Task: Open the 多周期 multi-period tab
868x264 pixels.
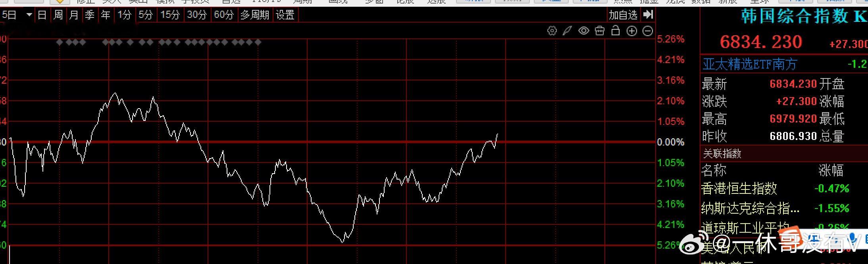Action: coord(255,15)
